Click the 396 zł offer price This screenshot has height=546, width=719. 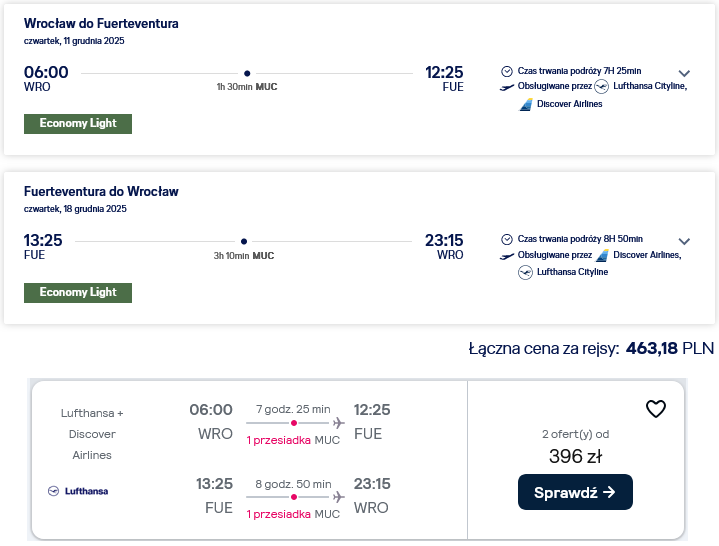click(x=575, y=456)
